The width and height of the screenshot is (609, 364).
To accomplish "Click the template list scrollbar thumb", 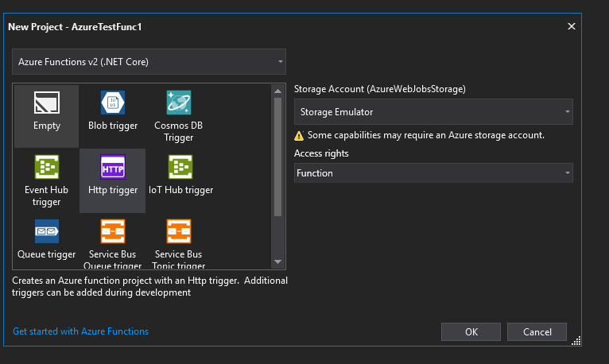I will point(277,155).
